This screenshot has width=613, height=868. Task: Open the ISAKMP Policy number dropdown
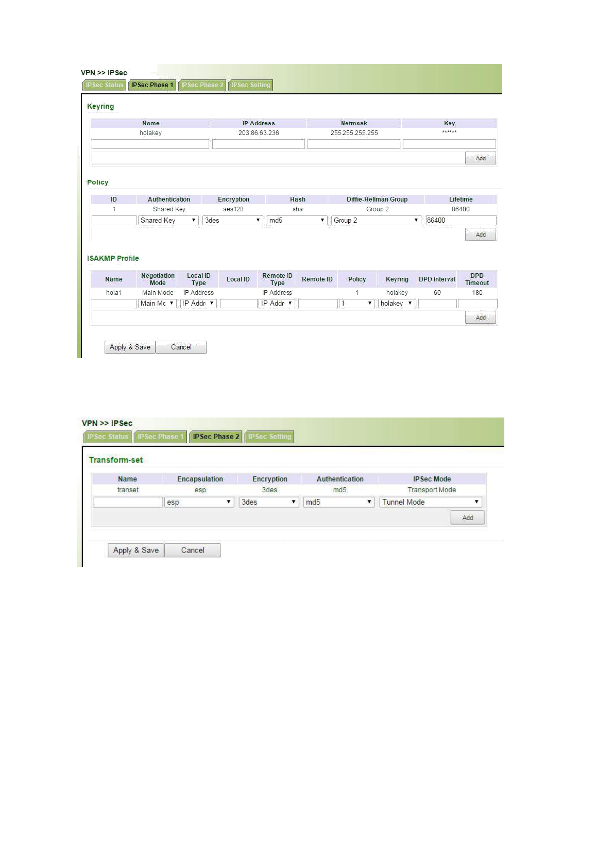(x=357, y=304)
